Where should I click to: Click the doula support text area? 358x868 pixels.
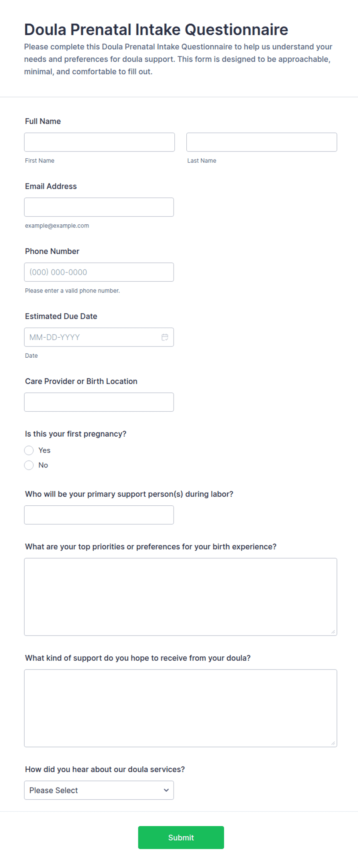181,708
